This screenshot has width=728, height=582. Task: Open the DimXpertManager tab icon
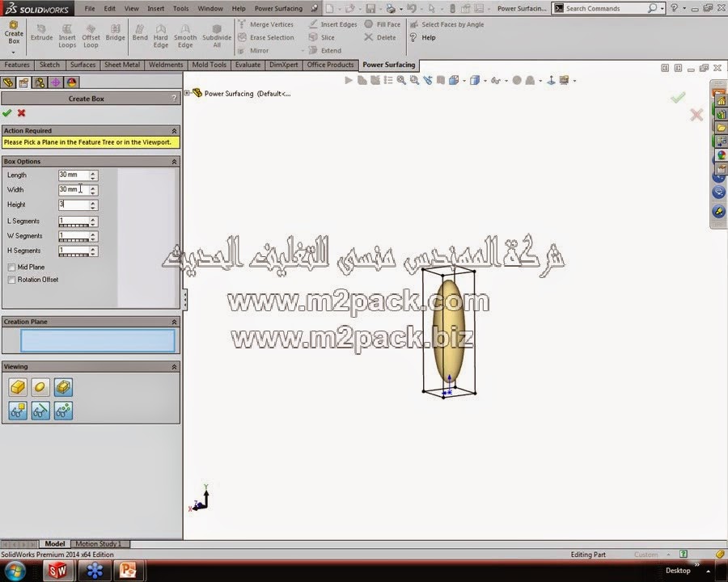[x=55, y=82]
